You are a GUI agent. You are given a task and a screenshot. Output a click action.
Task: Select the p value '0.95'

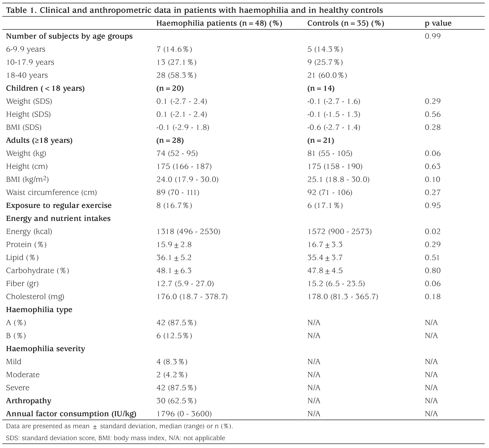coord(432,206)
